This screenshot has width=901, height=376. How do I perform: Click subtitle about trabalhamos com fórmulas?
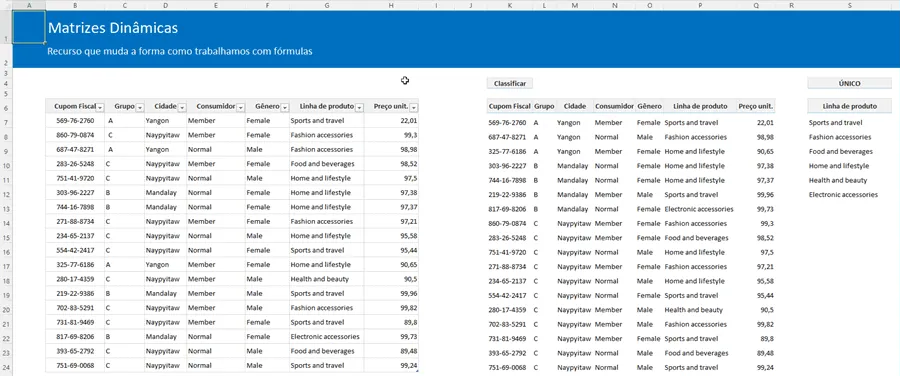180,51
